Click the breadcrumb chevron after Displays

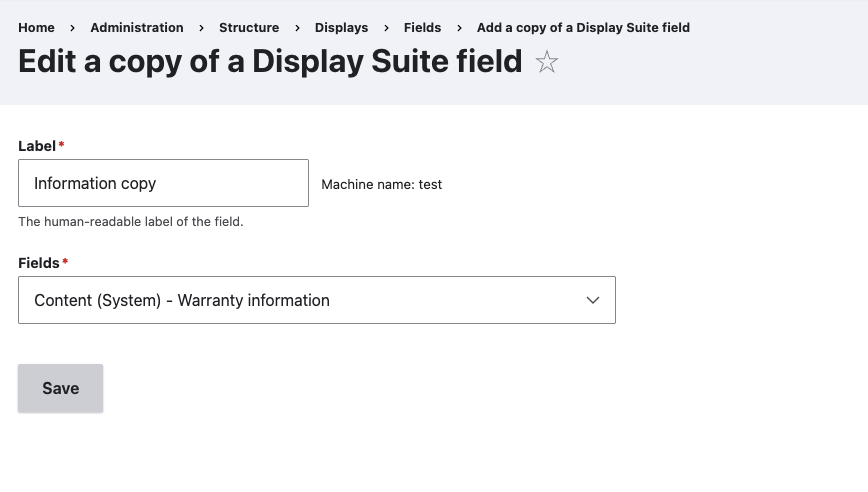tap(386, 28)
